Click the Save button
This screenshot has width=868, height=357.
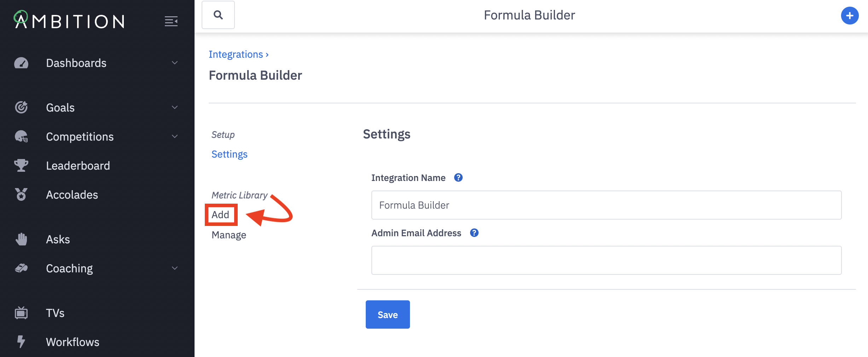[388, 314]
